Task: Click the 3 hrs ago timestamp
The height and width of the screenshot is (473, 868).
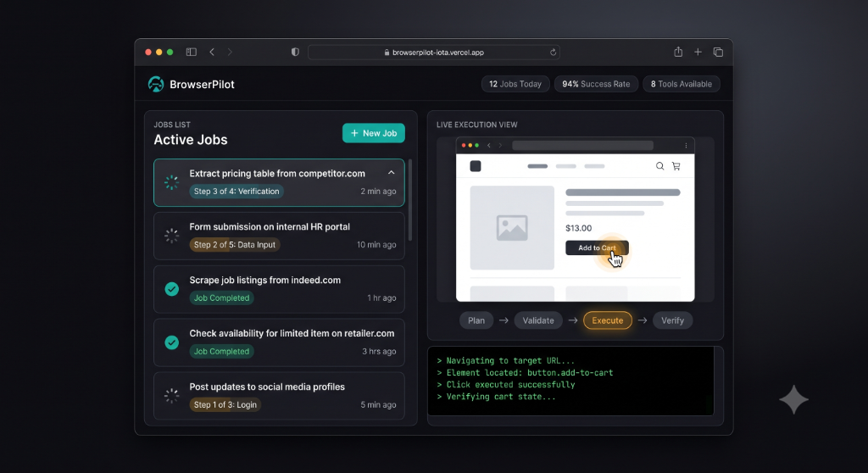Action: pyautogui.click(x=379, y=351)
